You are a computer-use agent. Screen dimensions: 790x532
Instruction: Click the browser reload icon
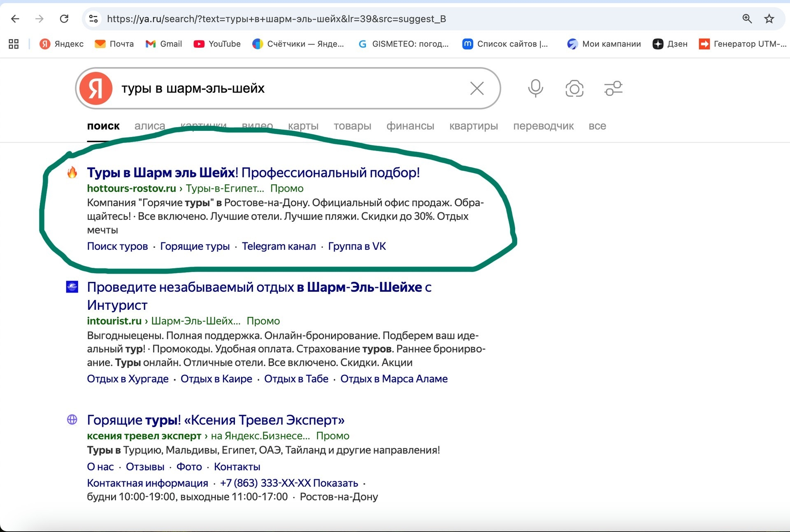click(x=64, y=19)
